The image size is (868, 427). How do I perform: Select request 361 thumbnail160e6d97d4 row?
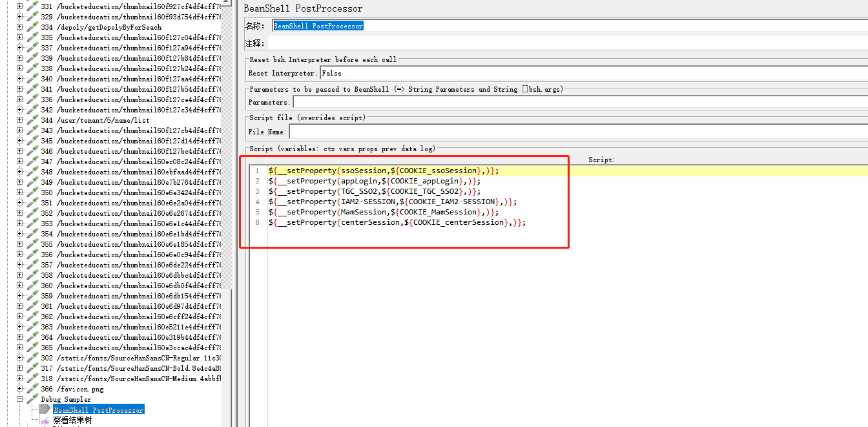click(x=131, y=306)
